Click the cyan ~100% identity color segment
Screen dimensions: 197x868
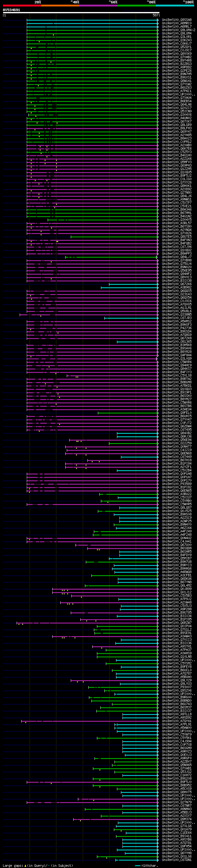pos(175,6)
